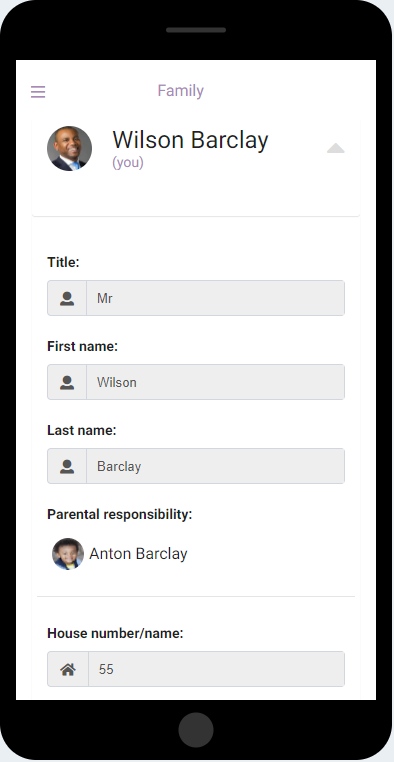Open Anton Barclay's avatar photo
The width and height of the screenshot is (394, 762).
point(68,554)
